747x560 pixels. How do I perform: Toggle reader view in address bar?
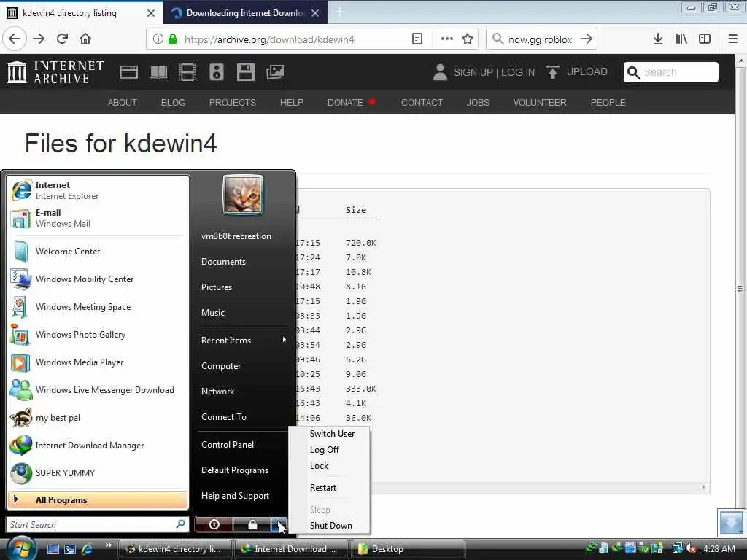tap(417, 39)
